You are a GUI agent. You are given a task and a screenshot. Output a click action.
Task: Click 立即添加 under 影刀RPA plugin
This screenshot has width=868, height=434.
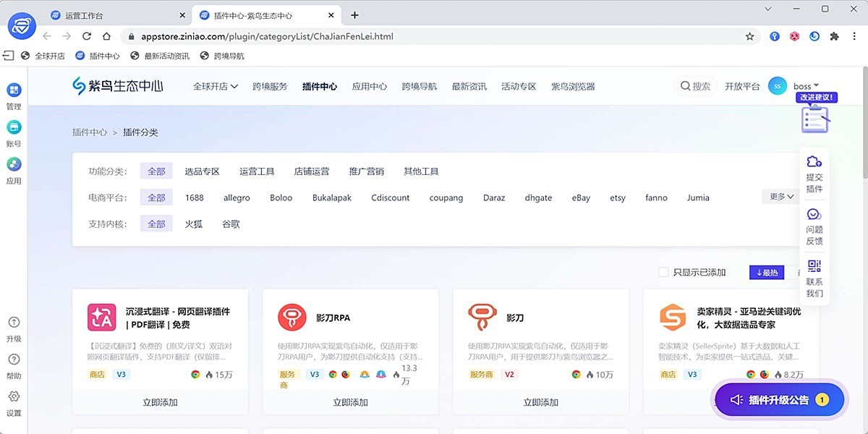click(350, 401)
